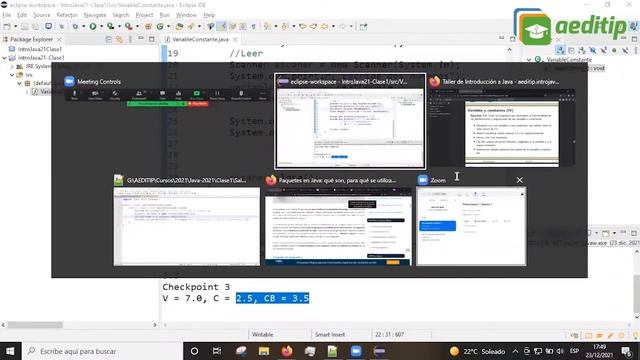Toggle Link with Editor in Package Explorer
This screenshot has height=360, width=640.
(119, 39)
